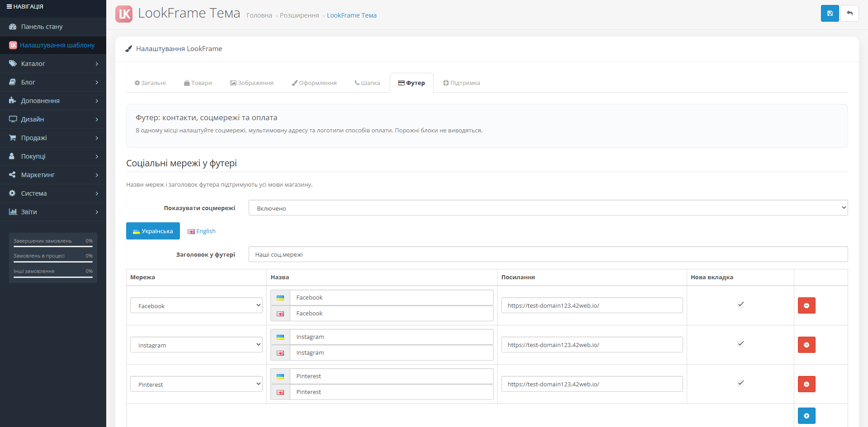Open the Pinterest network dropdown
The width and height of the screenshot is (868, 427).
coord(196,384)
